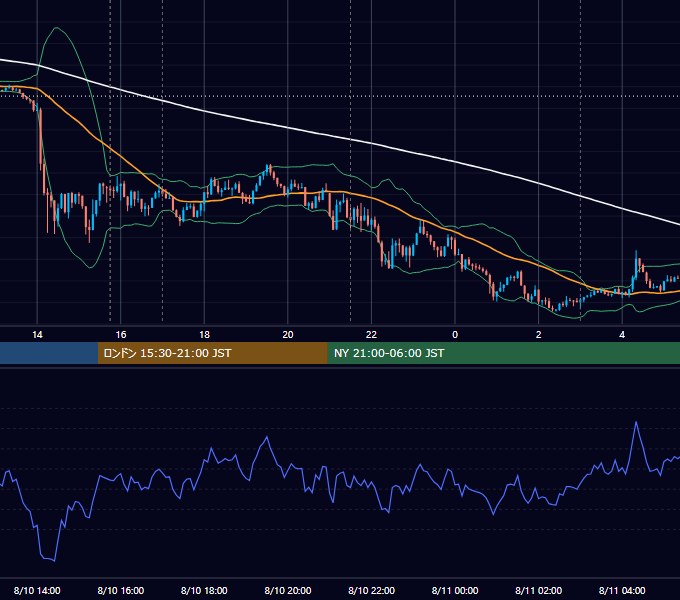Click the 8/10 22:00 date label

(x=371, y=590)
